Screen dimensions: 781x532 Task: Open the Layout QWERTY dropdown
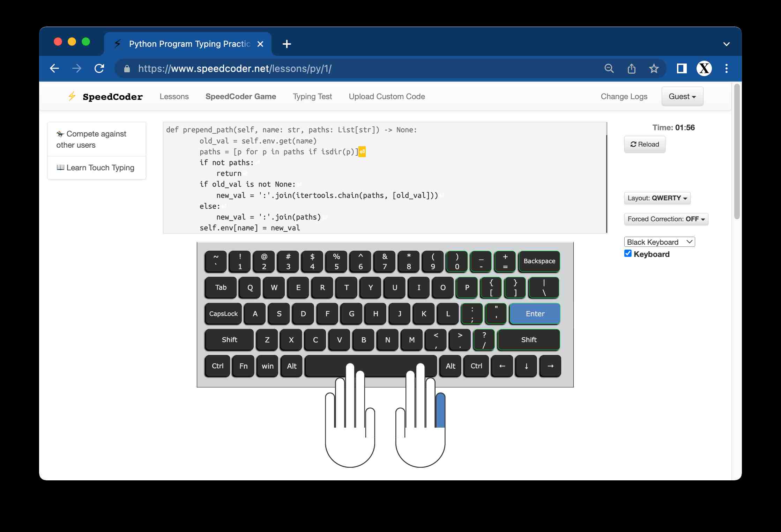(x=657, y=198)
